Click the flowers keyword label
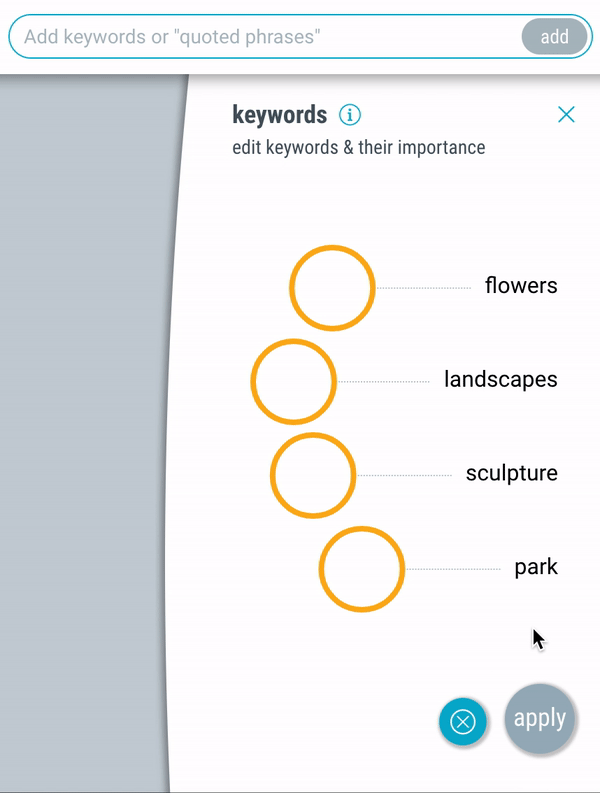 tap(521, 286)
